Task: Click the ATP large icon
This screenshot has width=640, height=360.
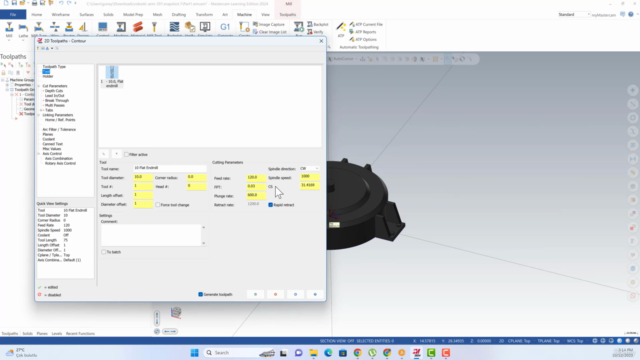Action: (341, 27)
